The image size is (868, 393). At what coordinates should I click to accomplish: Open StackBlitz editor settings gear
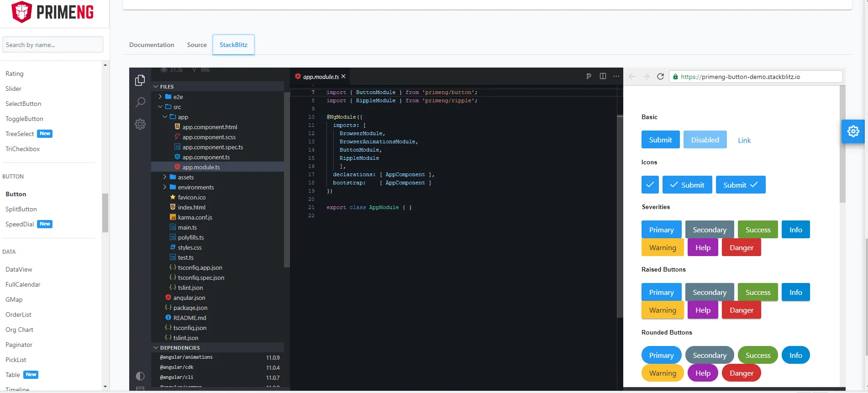coord(140,124)
